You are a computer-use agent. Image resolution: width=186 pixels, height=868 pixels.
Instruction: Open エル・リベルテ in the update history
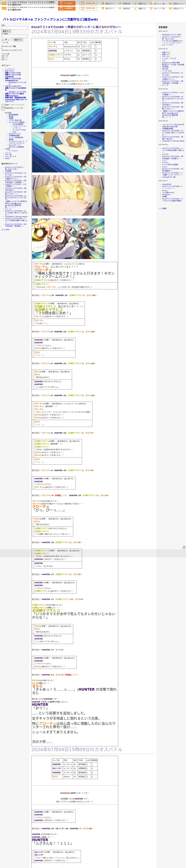(x=168, y=45)
